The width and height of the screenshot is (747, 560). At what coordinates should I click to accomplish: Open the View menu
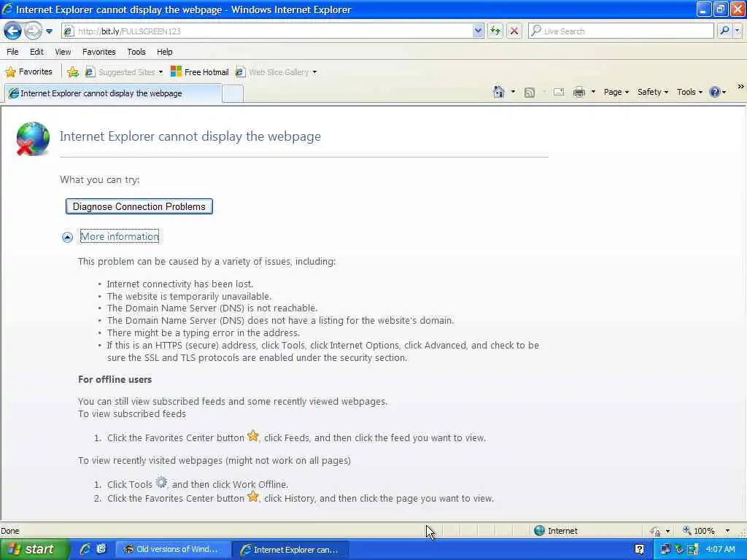[x=63, y=52]
